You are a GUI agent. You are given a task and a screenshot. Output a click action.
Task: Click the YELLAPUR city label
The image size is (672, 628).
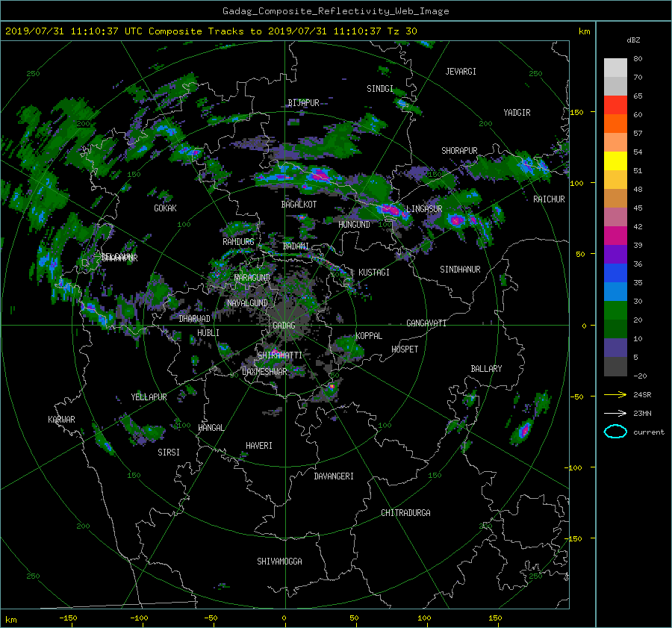click(149, 397)
